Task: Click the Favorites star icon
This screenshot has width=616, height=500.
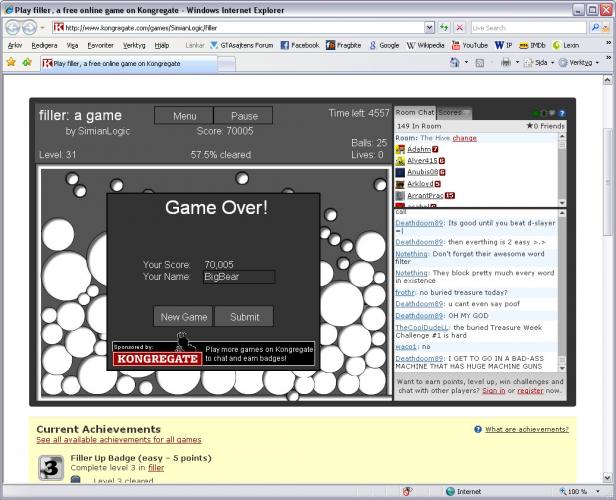Action: [x=11, y=62]
